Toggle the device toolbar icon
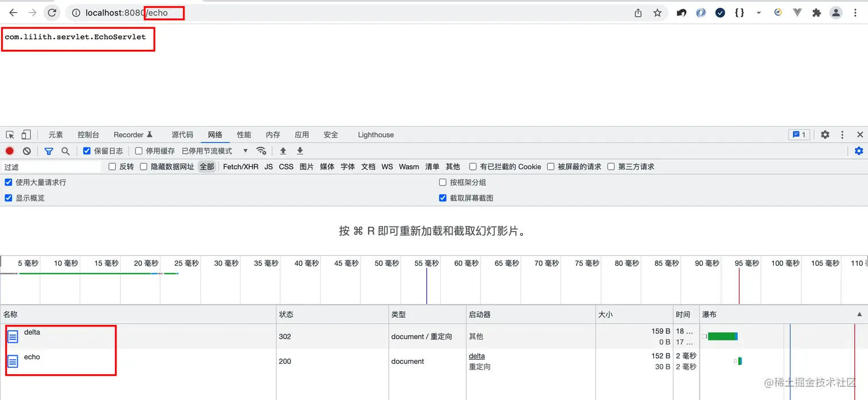Screen dimensions: 868x400 [26, 135]
